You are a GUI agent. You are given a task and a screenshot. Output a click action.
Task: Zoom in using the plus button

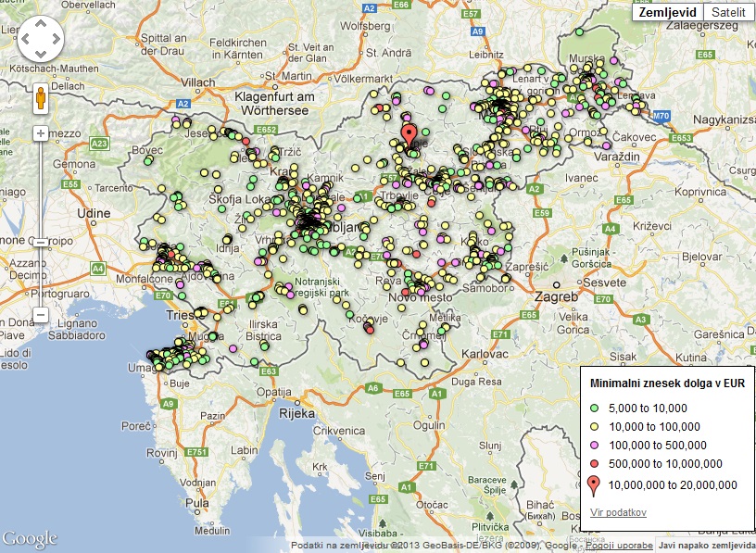(41, 133)
